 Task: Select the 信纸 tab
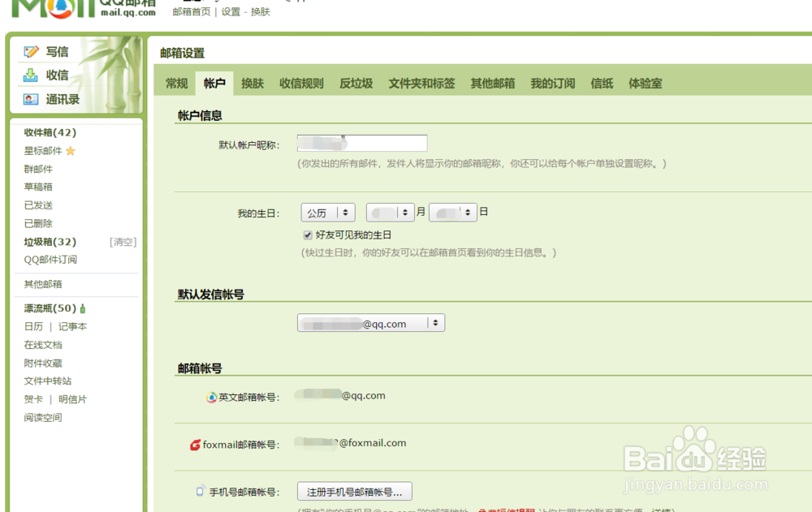tap(602, 84)
